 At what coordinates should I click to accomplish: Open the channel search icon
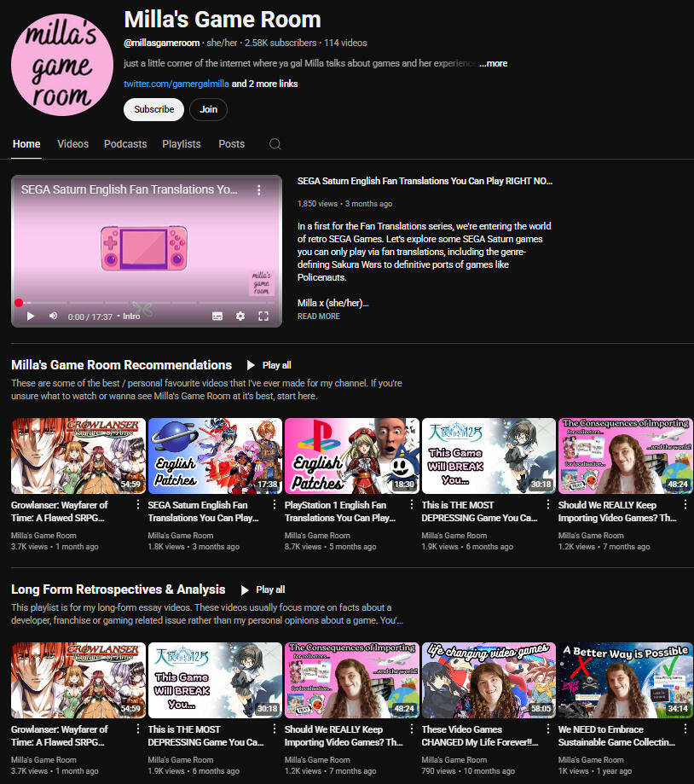pyautogui.click(x=275, y=144)
